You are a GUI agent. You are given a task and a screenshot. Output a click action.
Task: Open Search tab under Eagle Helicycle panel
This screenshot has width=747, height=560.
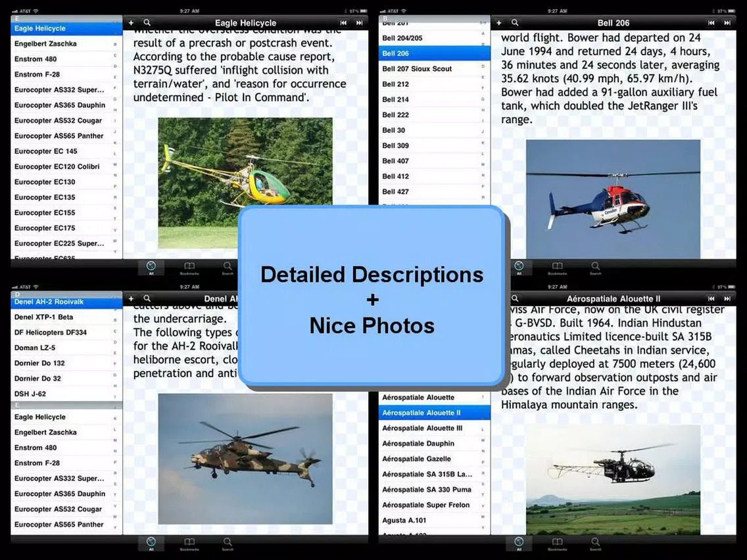click(228, 268)
